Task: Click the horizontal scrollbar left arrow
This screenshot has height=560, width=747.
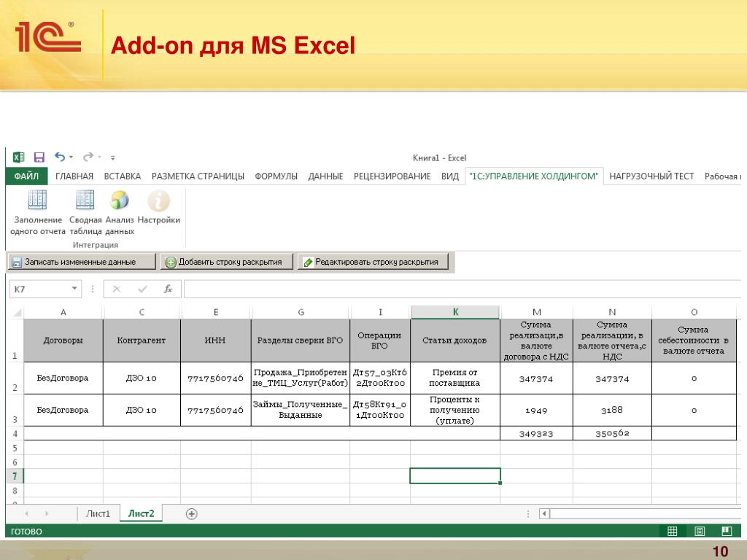Action: click(544, 513)
